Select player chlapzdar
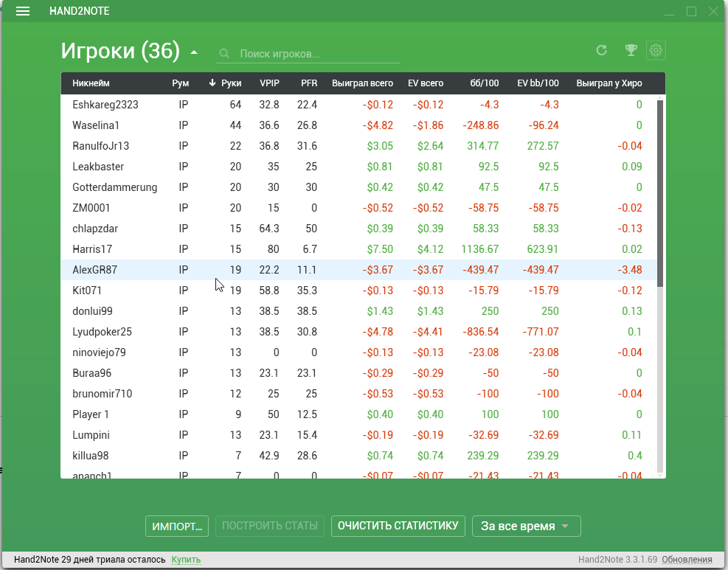 tap(358, 229)
